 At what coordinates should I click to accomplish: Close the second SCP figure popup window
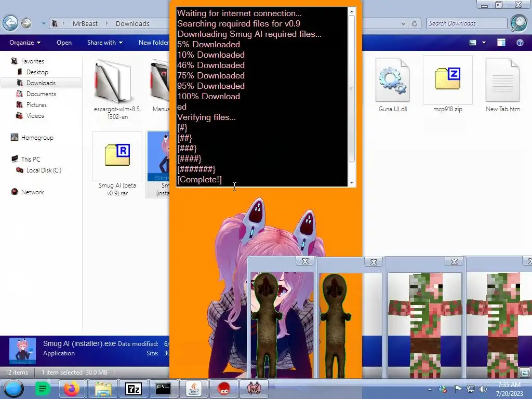tap(374, 262)
